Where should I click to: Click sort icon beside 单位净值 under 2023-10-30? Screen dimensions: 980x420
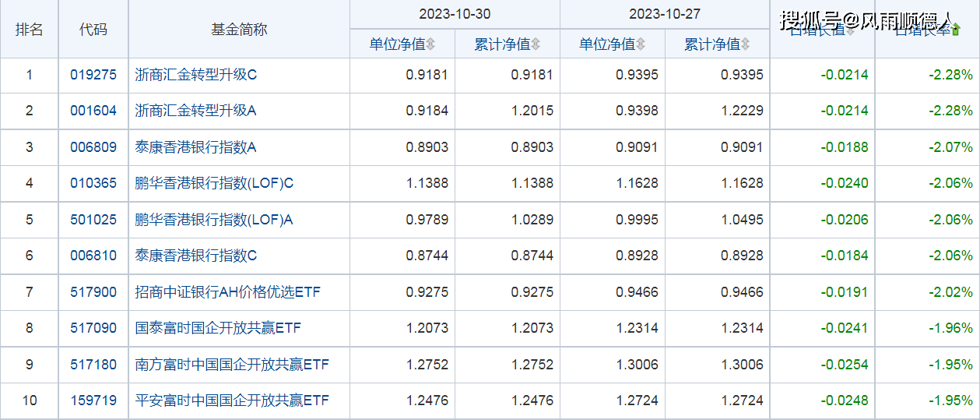(430, 44)
